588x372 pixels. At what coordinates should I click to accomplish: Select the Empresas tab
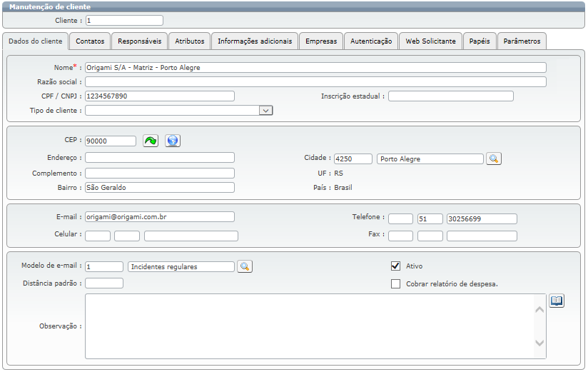[x=321, y=41]
